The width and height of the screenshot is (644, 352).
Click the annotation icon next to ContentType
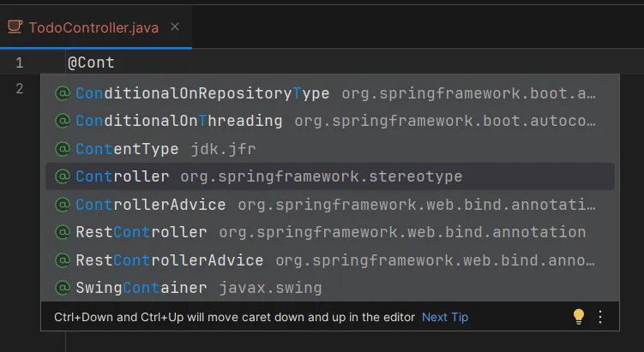[x=63, y=149]
